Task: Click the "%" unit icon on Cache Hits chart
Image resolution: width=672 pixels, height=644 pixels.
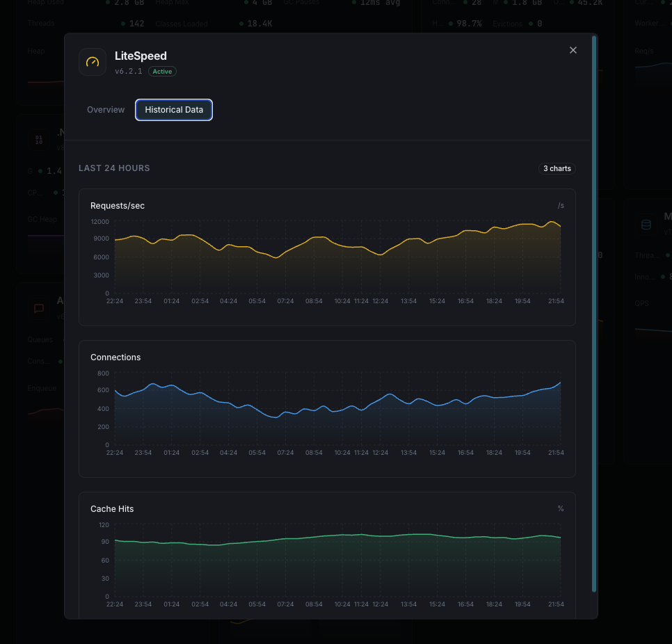Action: click(x=561, y=508)
